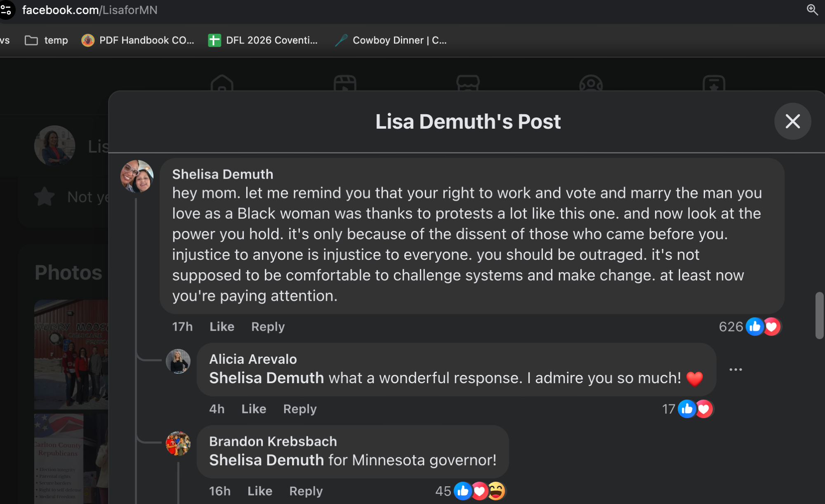The width and height of the screenshot is (825, 504).
Task: Open PDF Handbook CO bookmark
Action: pos(138,40)
